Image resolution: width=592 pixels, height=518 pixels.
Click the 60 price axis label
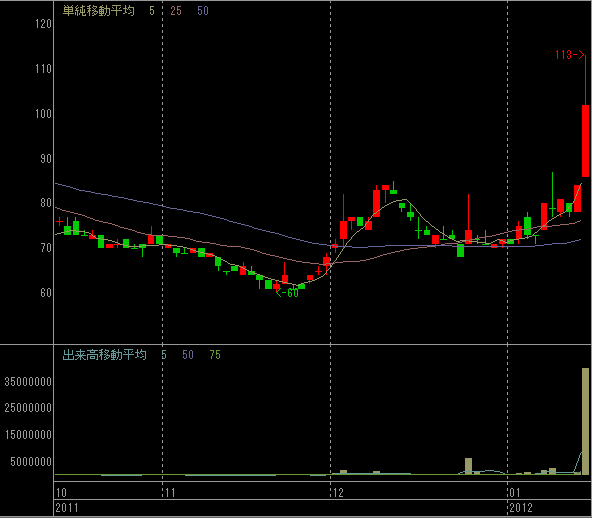point(46,293)
